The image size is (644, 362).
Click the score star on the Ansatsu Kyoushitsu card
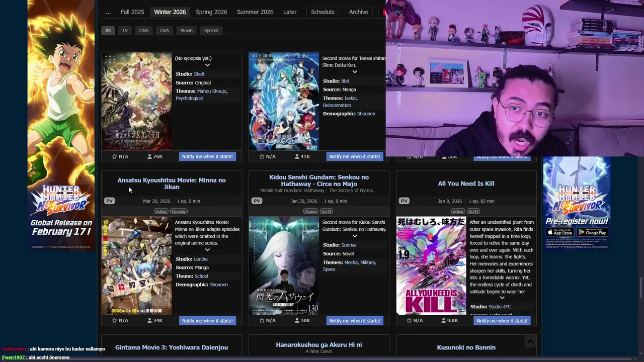pos(115,321)
